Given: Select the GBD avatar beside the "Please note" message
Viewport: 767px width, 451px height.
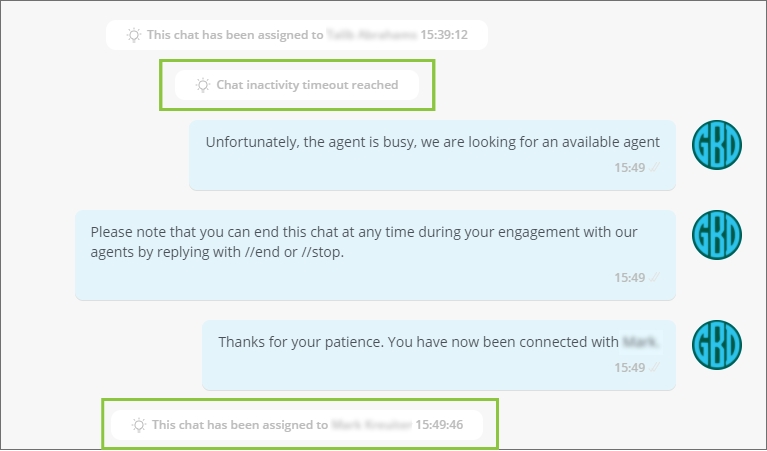Looking at the screenshot, I should [x=717, y=236].
